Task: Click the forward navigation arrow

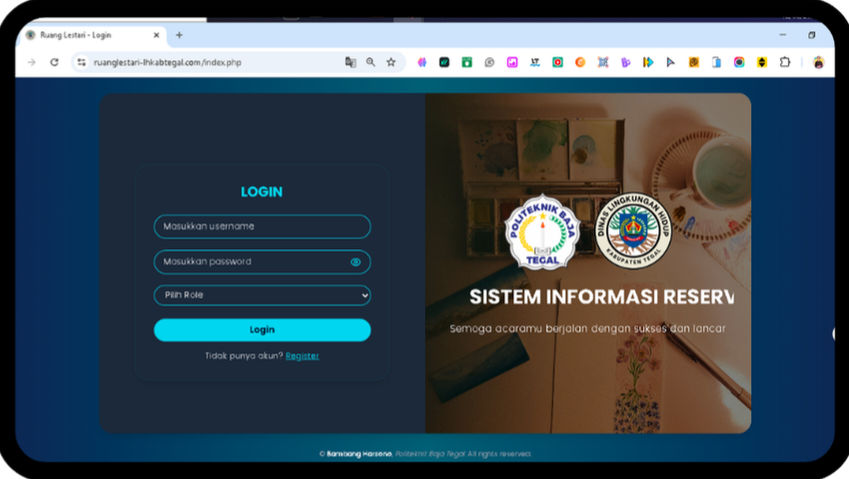Action: 31,62
